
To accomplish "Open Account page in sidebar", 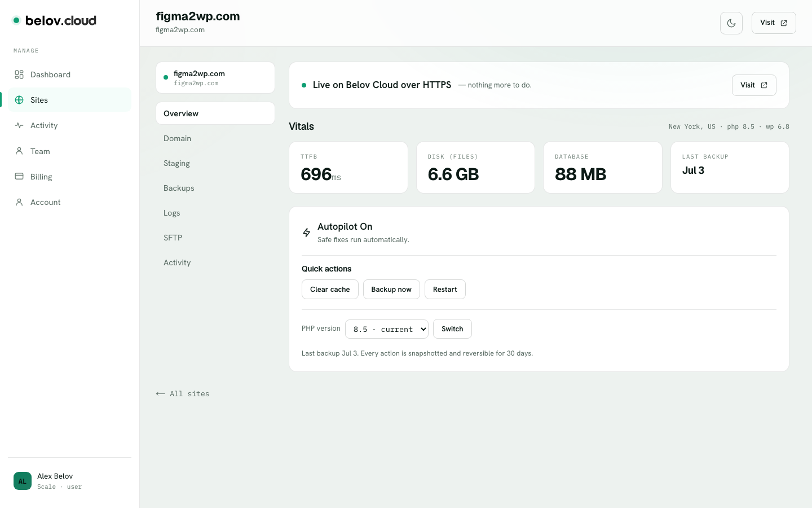I will (x=69, y=202).
